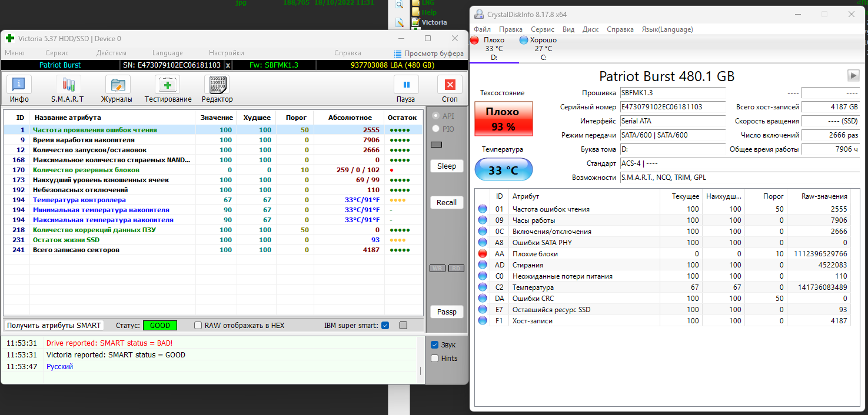Select Остаток жизни SSD row in Victoria
Image resolution: width=868 pixels, height=415 pixels.
point(213,240)
